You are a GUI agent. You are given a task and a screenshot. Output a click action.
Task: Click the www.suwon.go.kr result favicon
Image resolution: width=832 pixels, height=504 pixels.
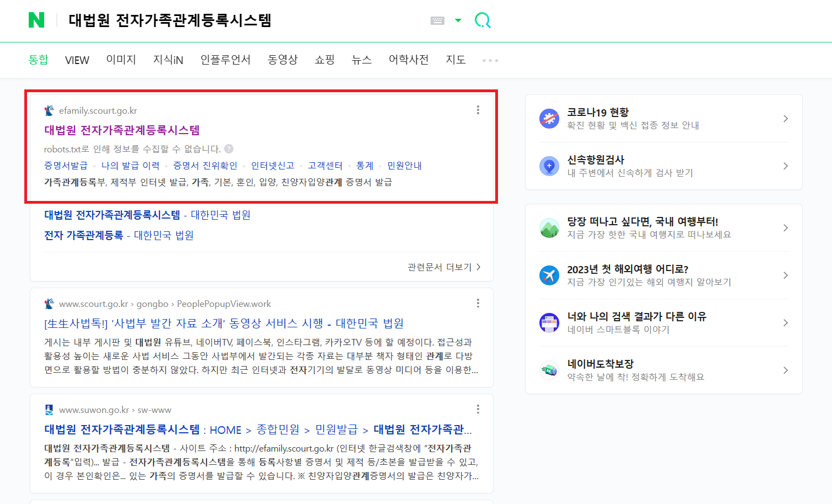click(49, 410)
